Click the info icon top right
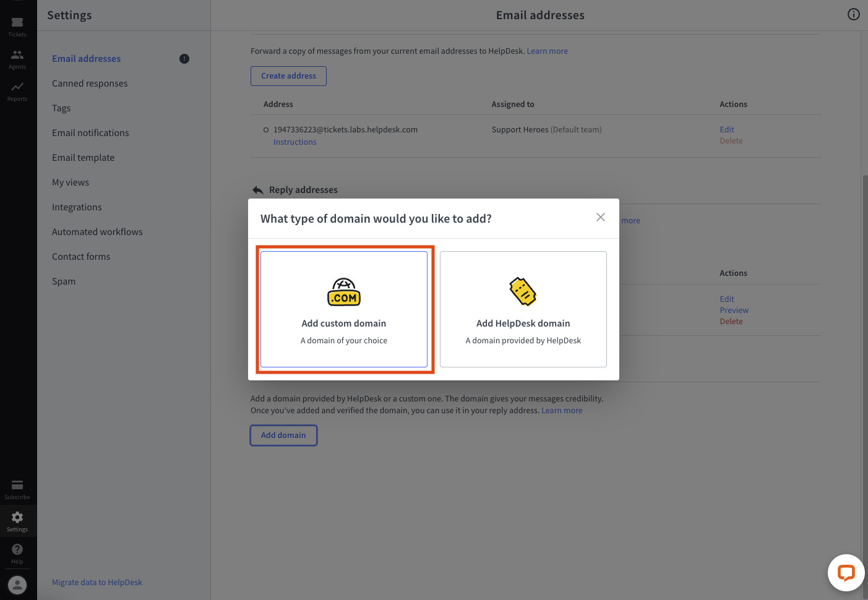Screen dimensions: 868x600 tap(854, 14)
